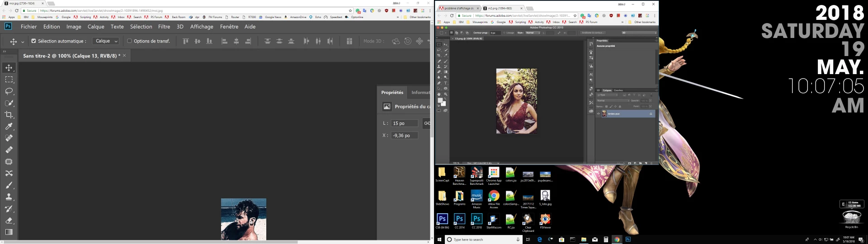Enable the Options de transf. checkbox

pyautogui.click(x=129, y=41)
